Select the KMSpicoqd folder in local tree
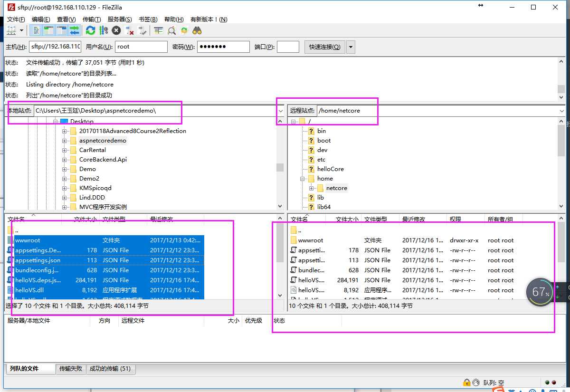The image size is (570, 392). click(95, 188)
